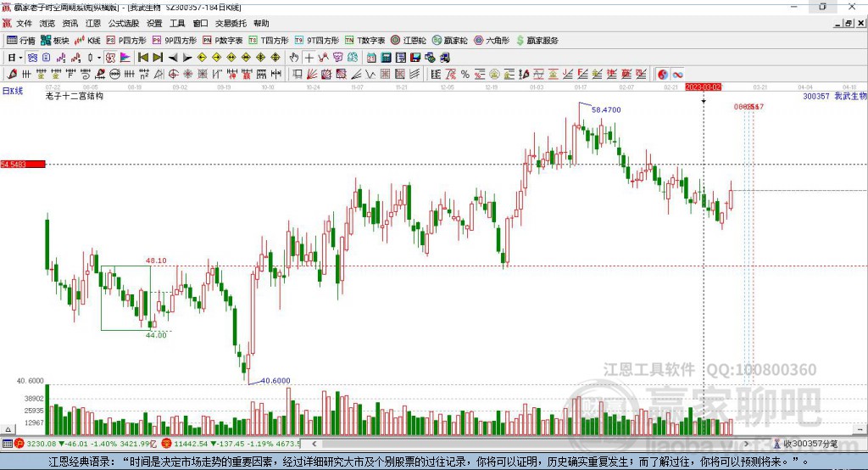This screenshot has height=470, width=868.
Task: Expand the 日 period dropdown arrow
Action: 20,58
